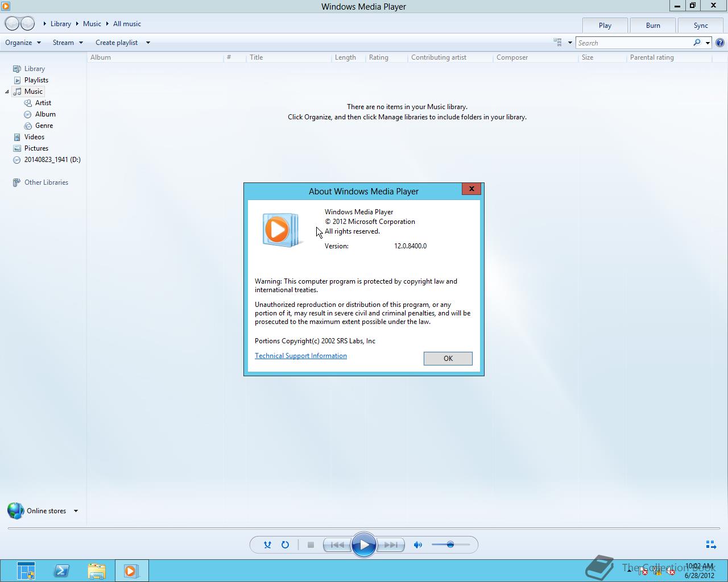Skip to previous track button

coord(337,544)
